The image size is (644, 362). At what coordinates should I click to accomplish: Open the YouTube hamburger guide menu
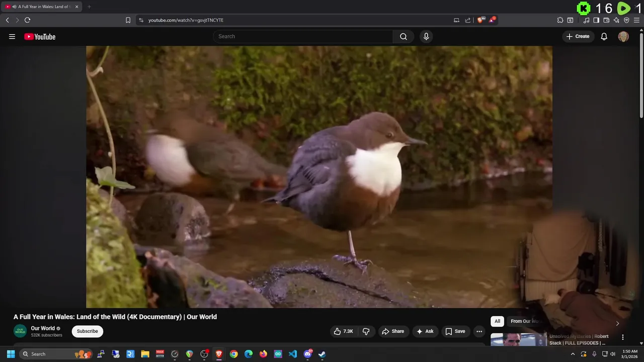pyautogui.click(x=12, y=36)
